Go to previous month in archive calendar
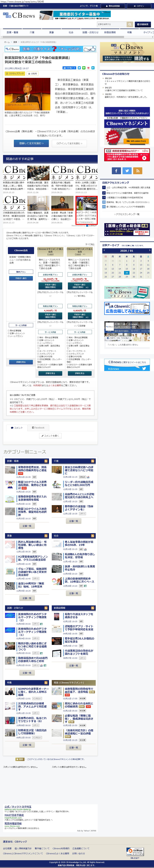The image size is (154, 868). [x=105, y=250]
